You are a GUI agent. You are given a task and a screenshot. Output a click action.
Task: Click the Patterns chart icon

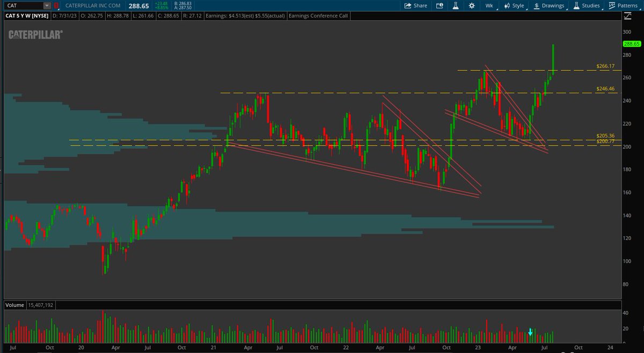tap(612, 5)
